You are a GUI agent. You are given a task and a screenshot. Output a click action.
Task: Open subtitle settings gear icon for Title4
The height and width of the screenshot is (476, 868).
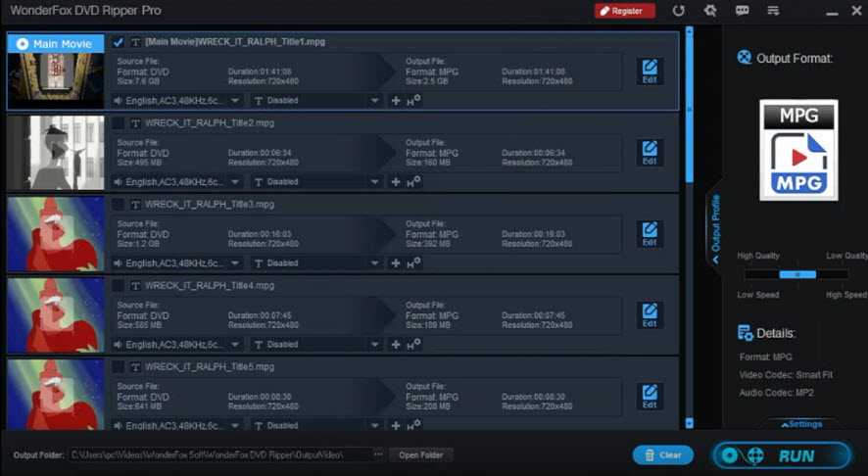coord(413,345)
